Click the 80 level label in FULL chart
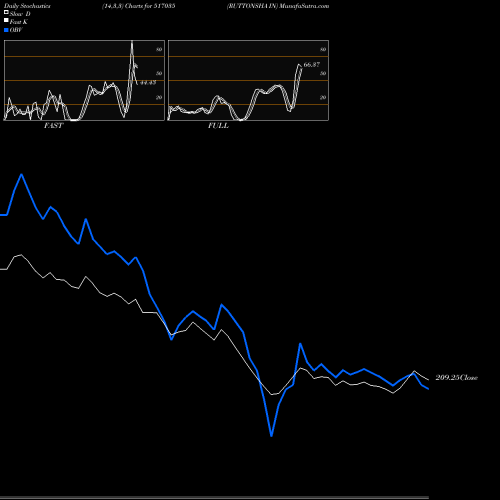The image size is (500, 500). coord(323,49)
